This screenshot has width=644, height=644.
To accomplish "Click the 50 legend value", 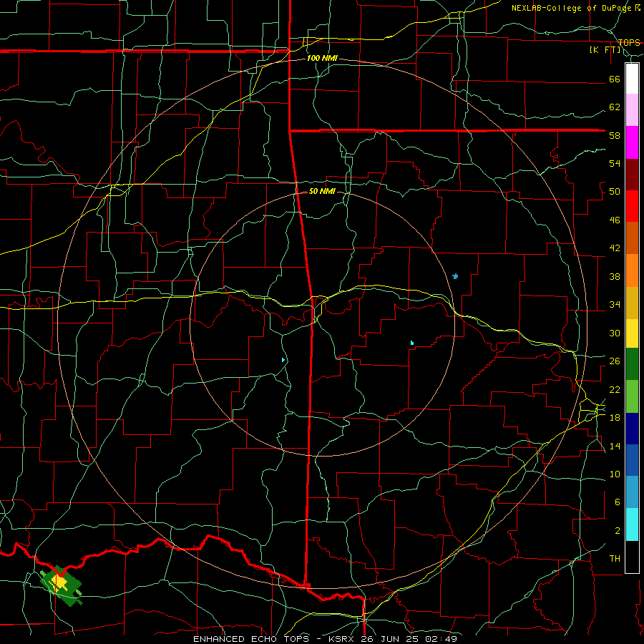I will pos(615,192).
